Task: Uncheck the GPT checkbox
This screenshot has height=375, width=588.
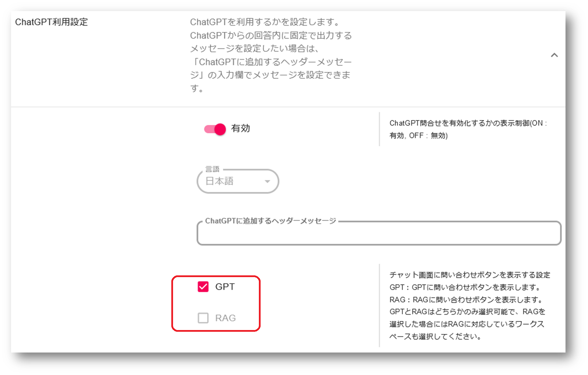Action: point(203,287)
